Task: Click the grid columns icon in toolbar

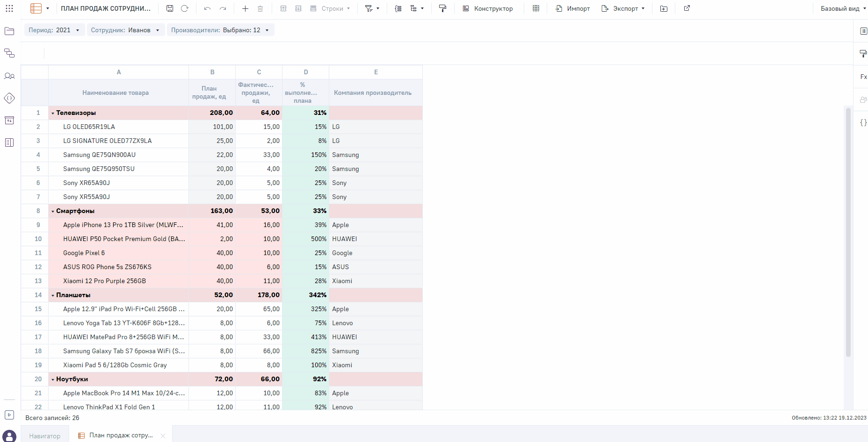Action: pyautogui.click(x=536, y=8)
